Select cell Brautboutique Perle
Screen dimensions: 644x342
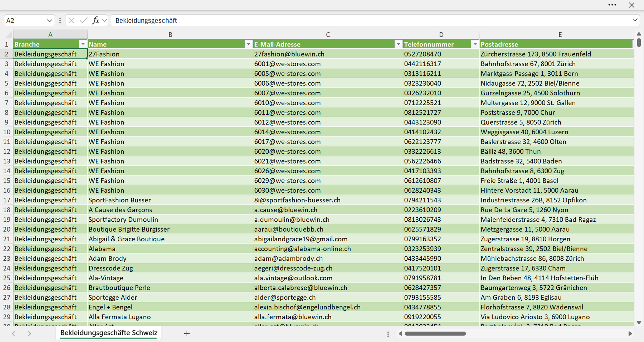(170, 288)
